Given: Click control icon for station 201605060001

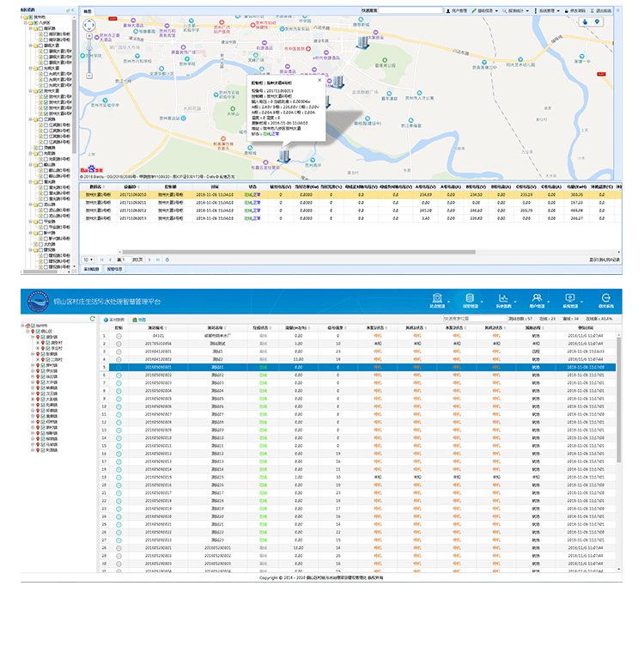Looking at the screenshot, I should pyautogui.click(x=118, y=368).
